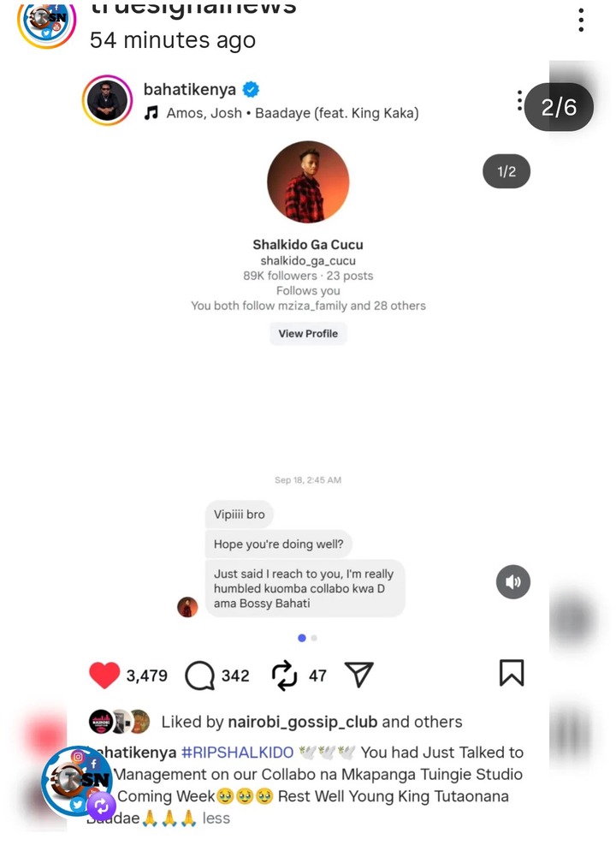Tap the purple repost badge on TSN logo
The image size is (616, 845).
[102, 806]
